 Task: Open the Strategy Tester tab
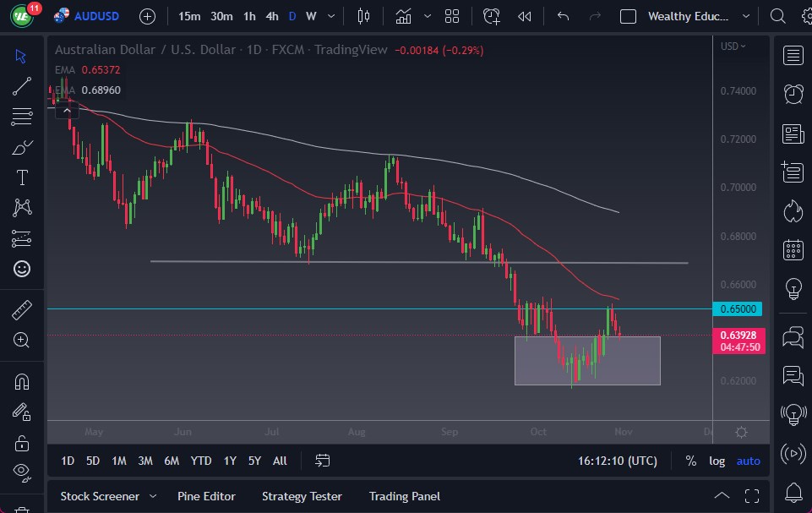pyautogui.click(x=302, y=496)
